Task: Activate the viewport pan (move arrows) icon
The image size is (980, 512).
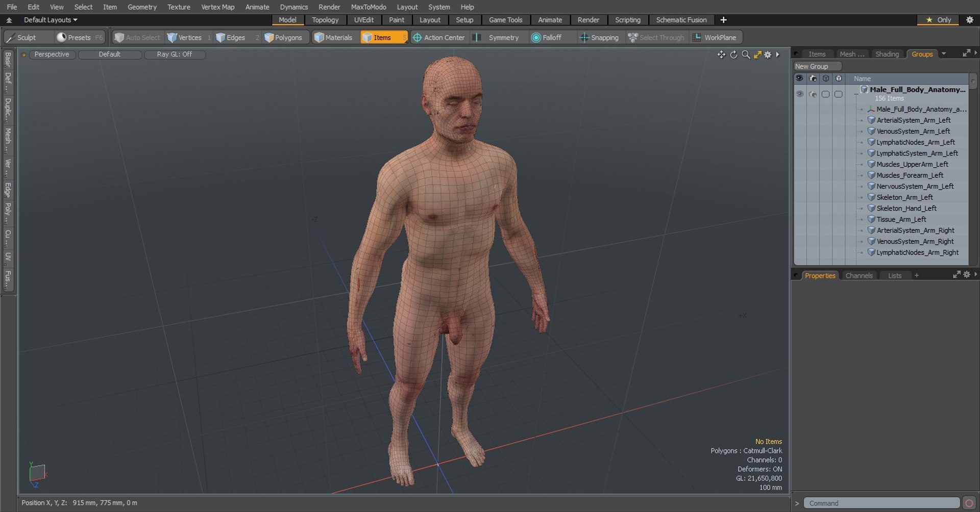Action: click(x=721, y=55)
